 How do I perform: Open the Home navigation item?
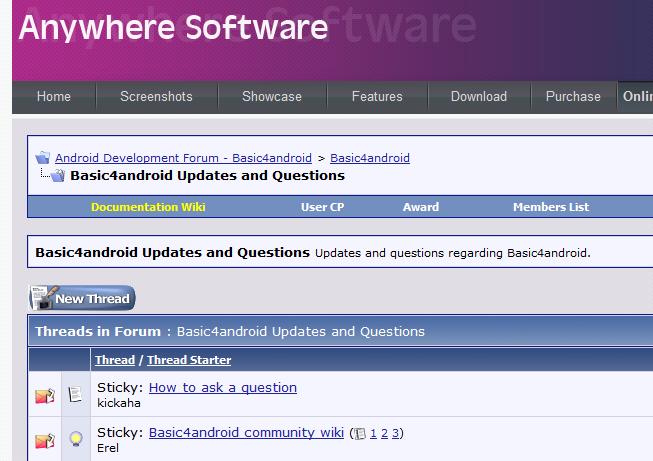54,97
